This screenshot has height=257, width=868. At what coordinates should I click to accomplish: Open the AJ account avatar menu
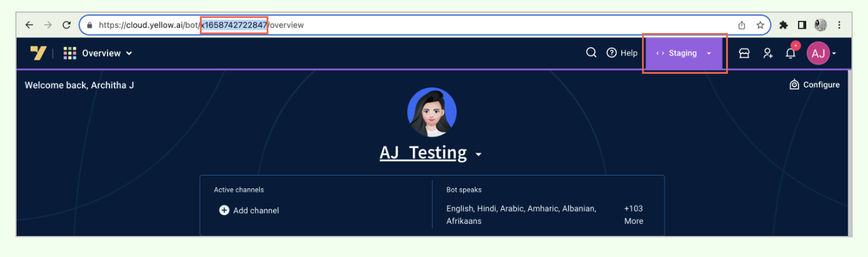[821, 53]
